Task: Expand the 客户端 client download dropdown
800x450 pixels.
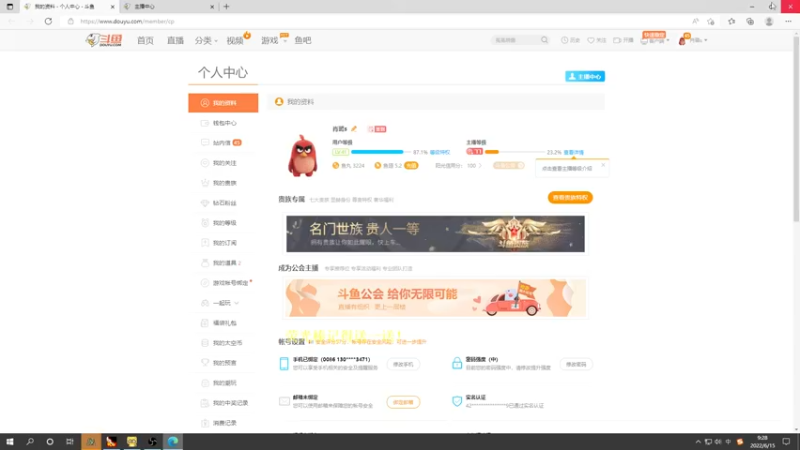Action: pyautogui.click(x=655, y=40)
